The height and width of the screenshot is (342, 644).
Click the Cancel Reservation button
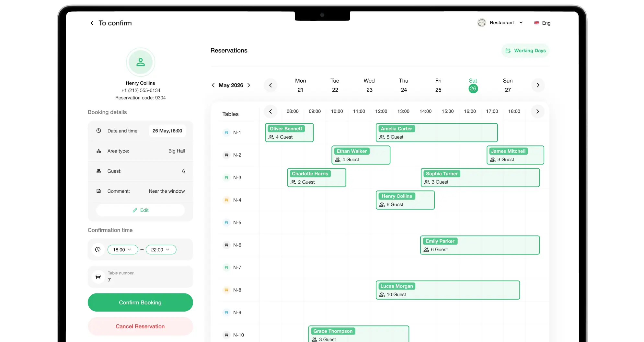tap(140, 326)
